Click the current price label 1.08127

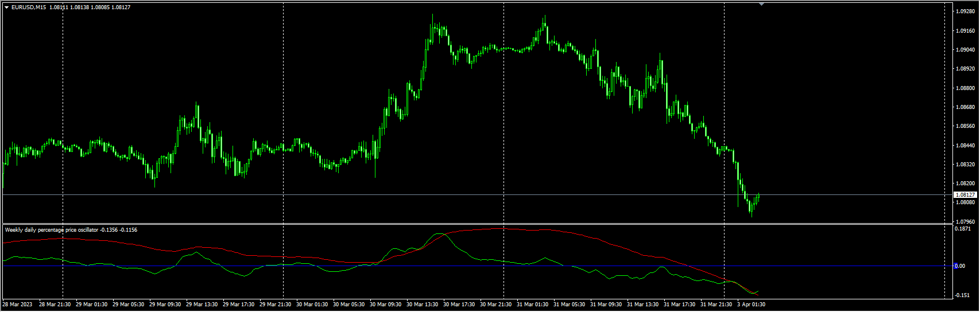coord(966,195)
